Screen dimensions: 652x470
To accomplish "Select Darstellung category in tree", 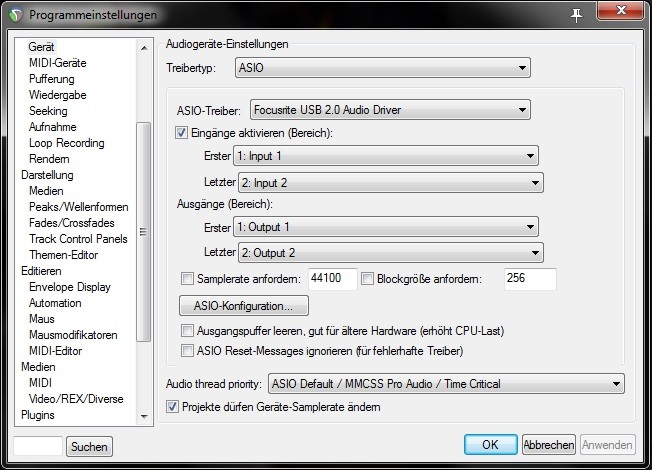I will pos(47,175).
